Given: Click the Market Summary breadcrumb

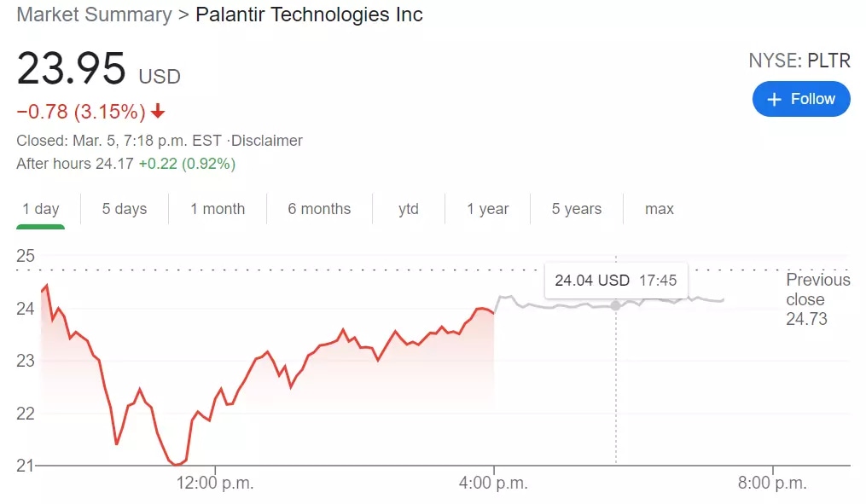Looking at the screenshot, I should (94, 14).
